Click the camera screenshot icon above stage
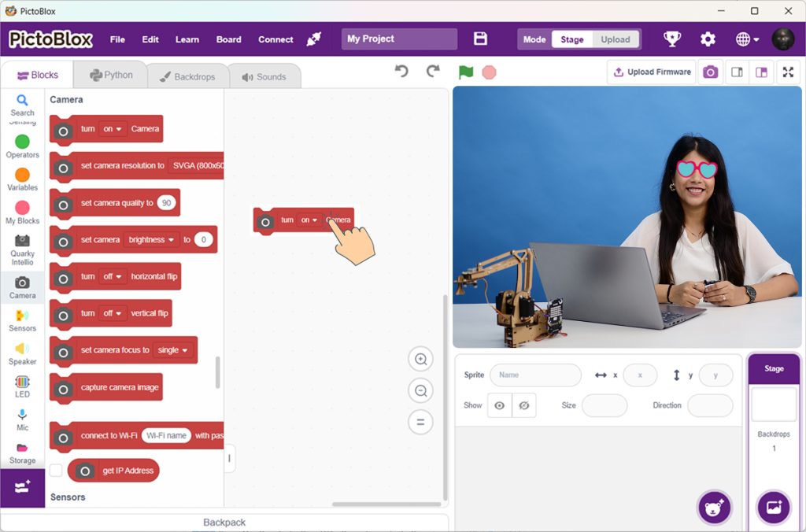The height and width of the screenshot is (532, 806). tap(710, 72)
